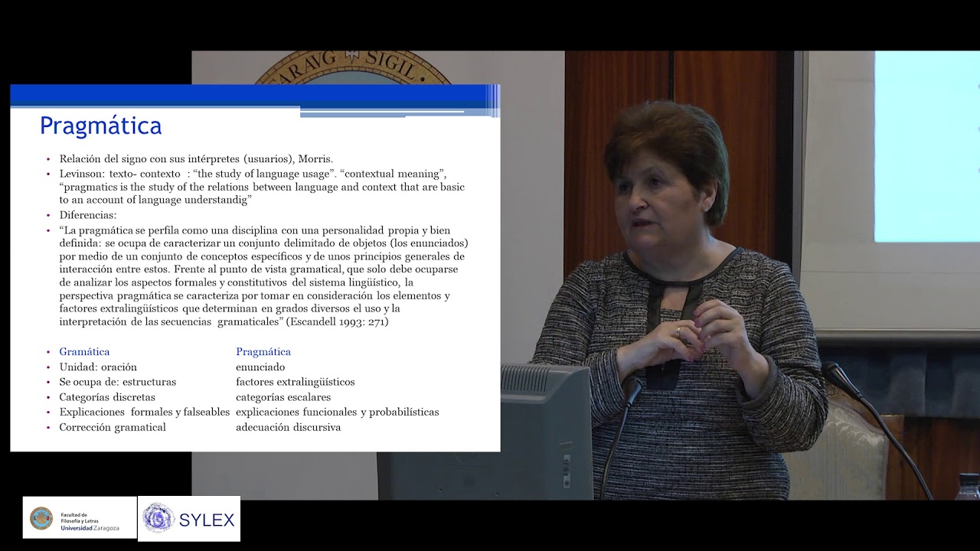This screenshot has height=551, width=980.
Task: Select "Se ocupa de: estructuras"
Action: coord(118,382)
